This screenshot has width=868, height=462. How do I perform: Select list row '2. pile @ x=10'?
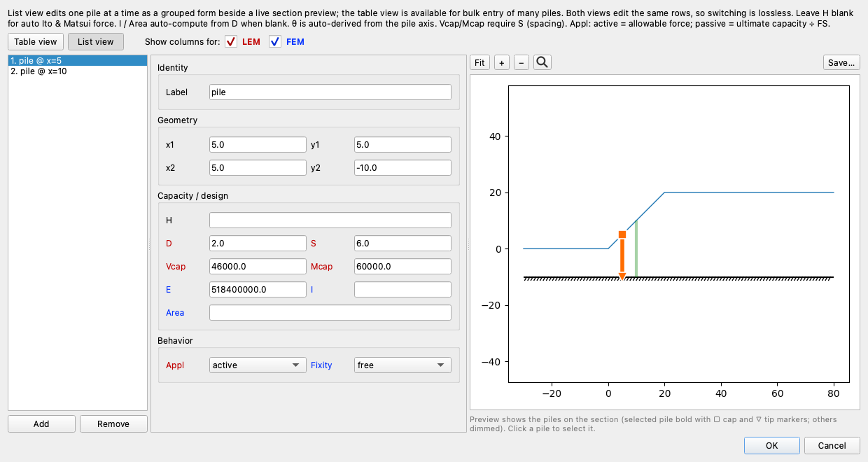tap(78, 71)
